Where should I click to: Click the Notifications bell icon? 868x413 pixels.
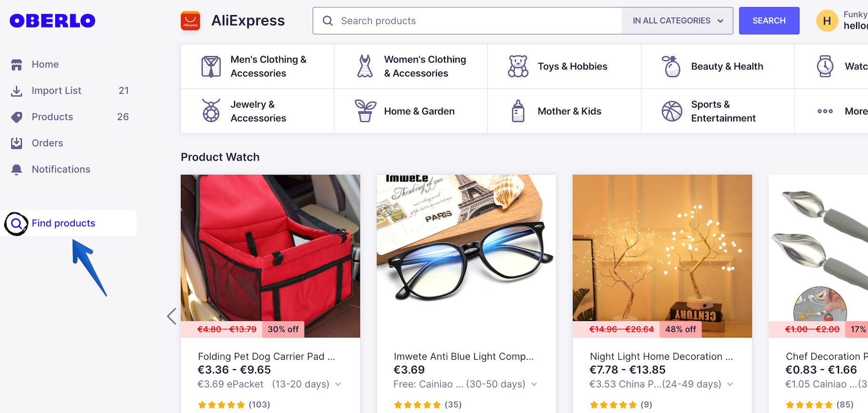click(x=17, y=170)
